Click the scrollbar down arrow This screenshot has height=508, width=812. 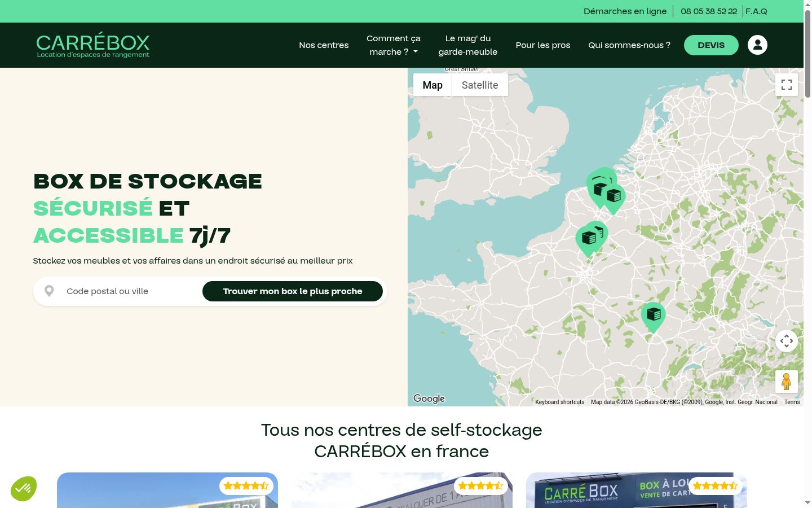[x=807, y=502]
